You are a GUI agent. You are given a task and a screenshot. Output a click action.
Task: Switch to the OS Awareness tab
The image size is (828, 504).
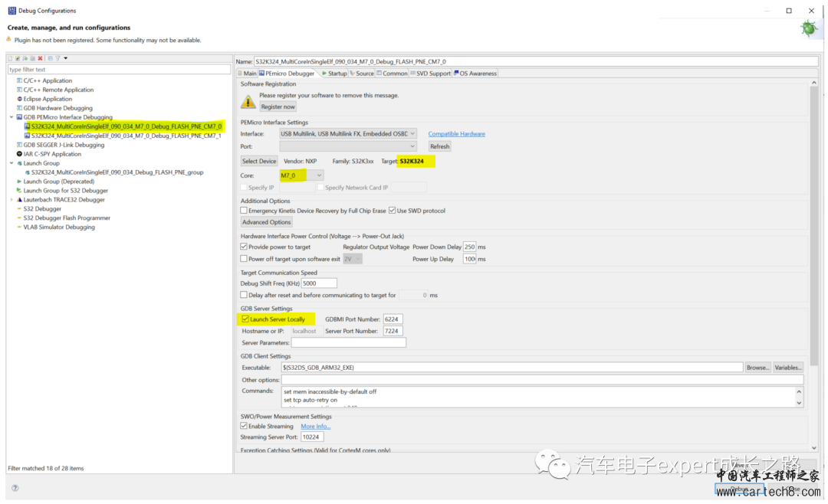475,74
